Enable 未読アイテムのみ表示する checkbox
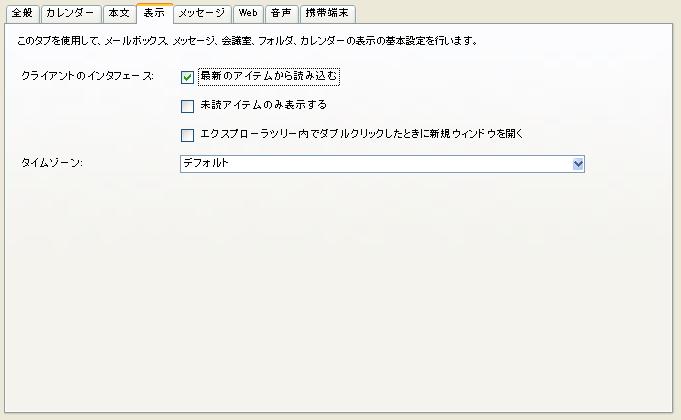The image size is (681, 420). (x=187, y=106)
